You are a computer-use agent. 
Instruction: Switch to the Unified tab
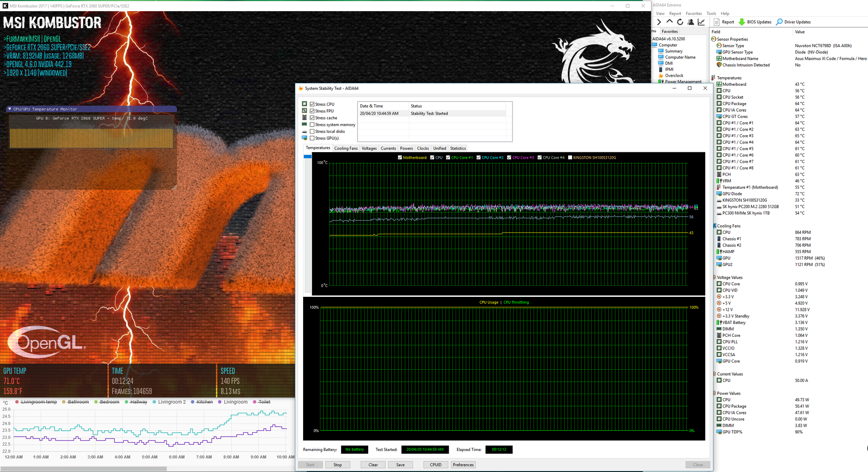click(x=440, y=148)
